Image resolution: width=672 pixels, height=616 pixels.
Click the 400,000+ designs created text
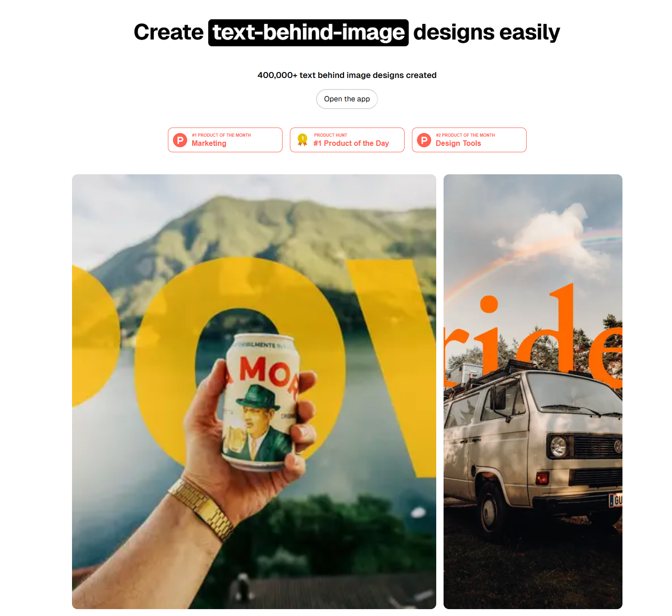coord(347,75)
